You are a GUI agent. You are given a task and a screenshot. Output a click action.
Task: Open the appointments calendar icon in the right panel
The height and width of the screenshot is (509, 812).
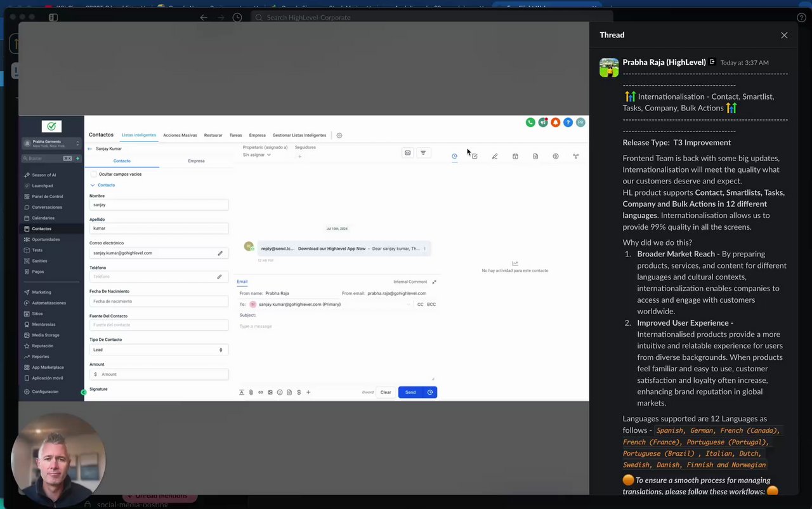(515, 156)
